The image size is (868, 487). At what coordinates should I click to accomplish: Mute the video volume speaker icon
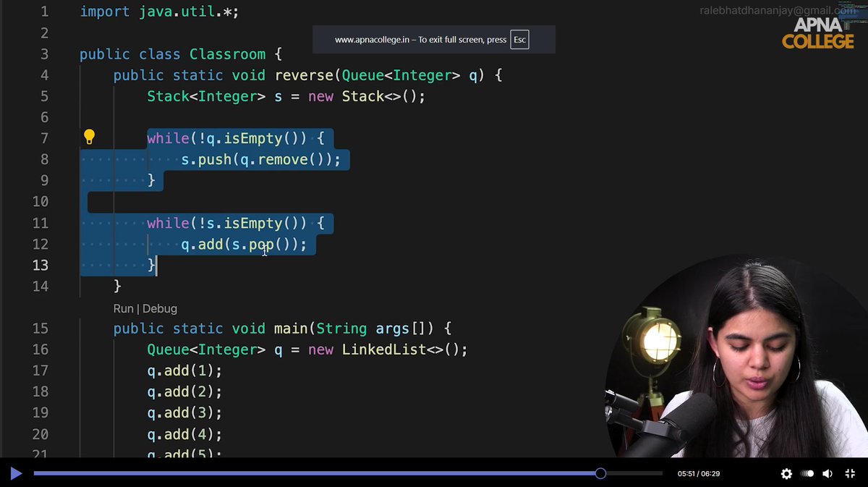click(827, 473)
